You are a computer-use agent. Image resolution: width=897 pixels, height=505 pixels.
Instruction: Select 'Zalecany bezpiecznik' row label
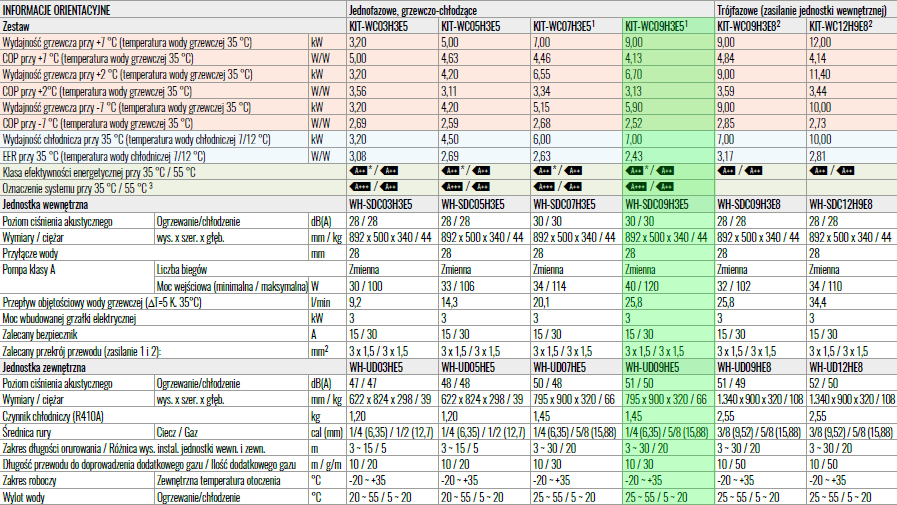39,335
